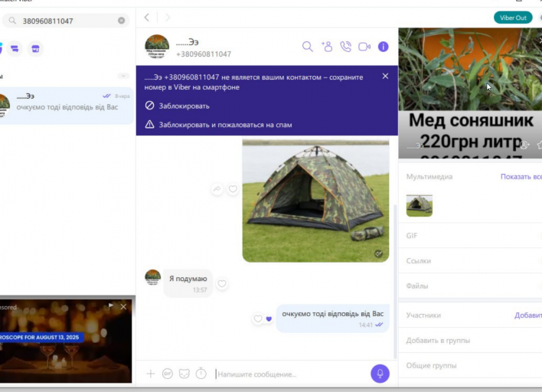Click Заблокировать in the banner

click(178, 106)
